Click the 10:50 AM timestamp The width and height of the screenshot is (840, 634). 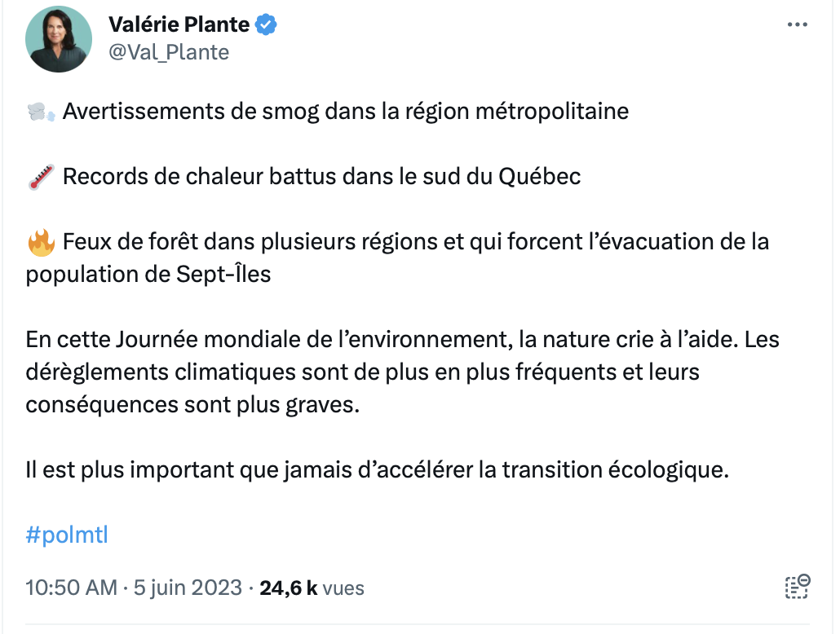point(71,588)
